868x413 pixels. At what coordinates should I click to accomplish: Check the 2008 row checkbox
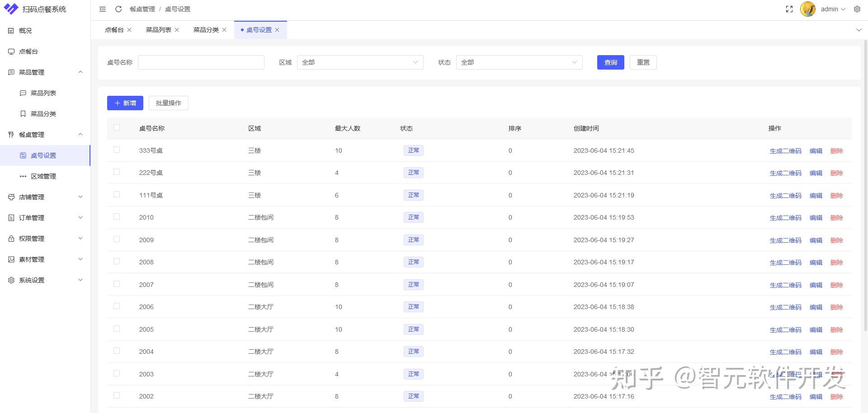pyautogui.click(x=117, y=261)
